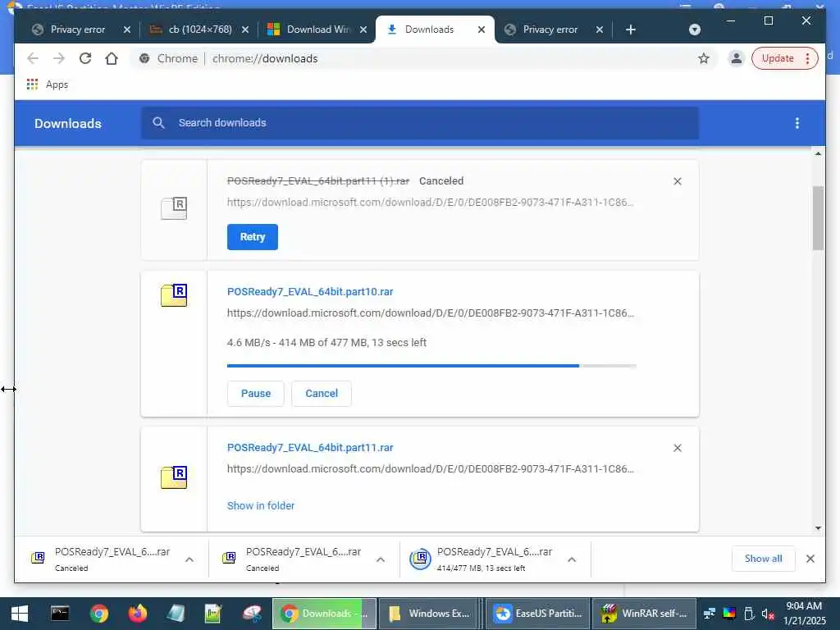The width and height of the screenshot is (840, 630).
Task: Click Show in folder for part11.rar
Action: [x=261, y=505]
